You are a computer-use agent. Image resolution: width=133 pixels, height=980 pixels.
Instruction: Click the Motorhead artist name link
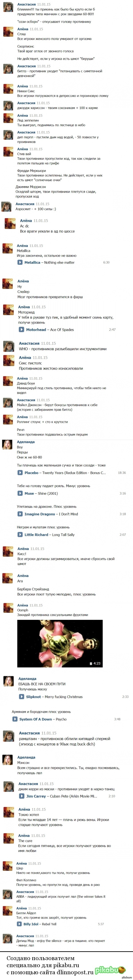point(36,330)
